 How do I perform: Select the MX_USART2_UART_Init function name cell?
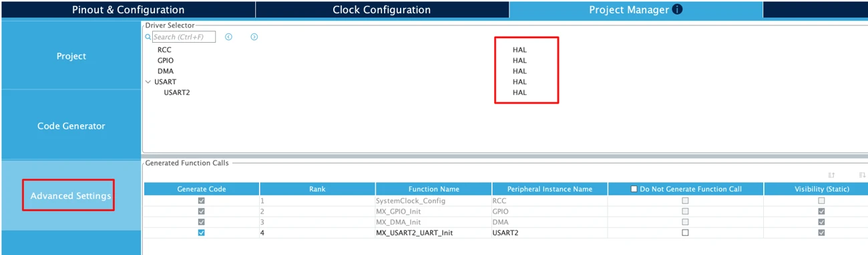434,232
